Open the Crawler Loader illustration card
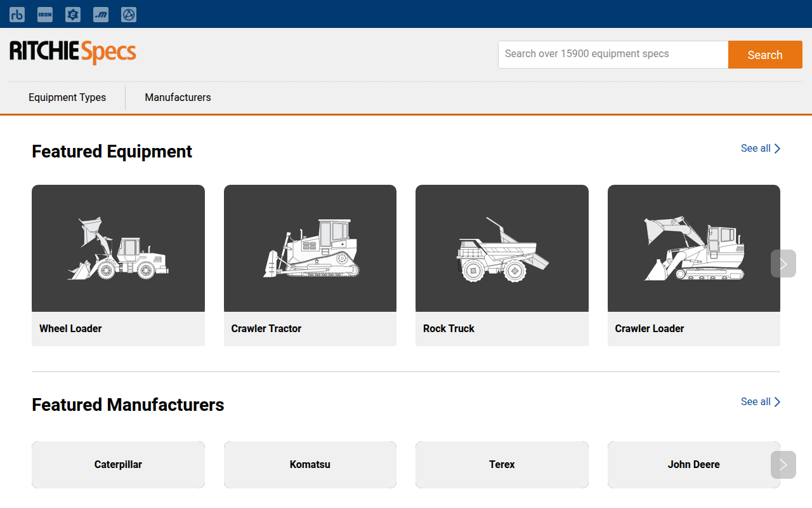The image size is (812, 508). click(694, 248)
